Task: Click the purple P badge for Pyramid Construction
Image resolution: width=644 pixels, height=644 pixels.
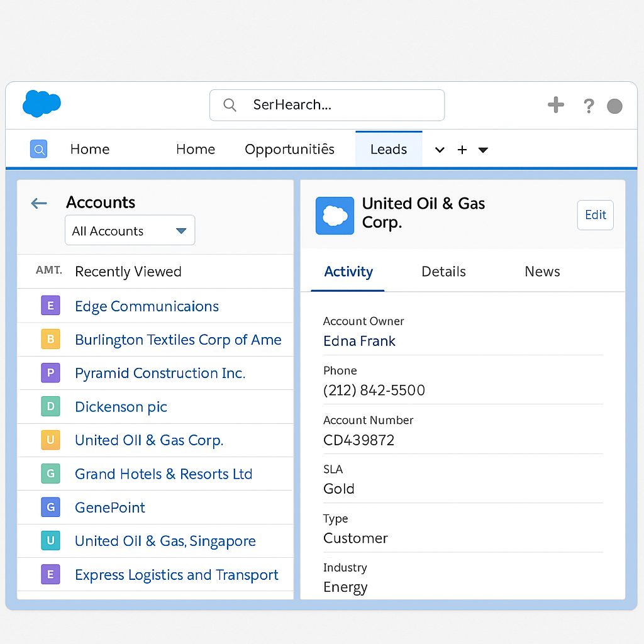Action: click(x=50, y=372)
